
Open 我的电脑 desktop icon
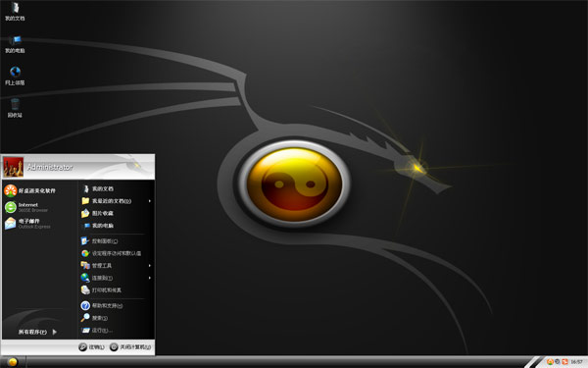(15, 44)
